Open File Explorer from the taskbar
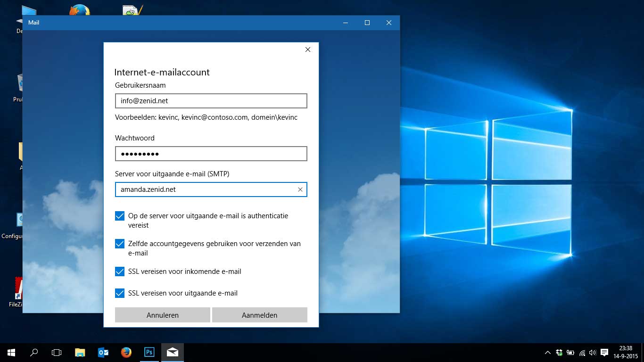 (80, 353)
